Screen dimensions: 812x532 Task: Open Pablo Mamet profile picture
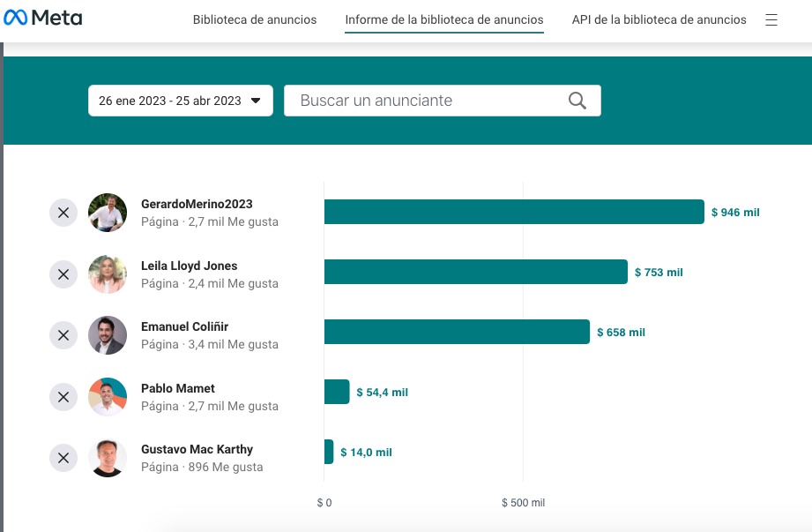pos(108,397)
